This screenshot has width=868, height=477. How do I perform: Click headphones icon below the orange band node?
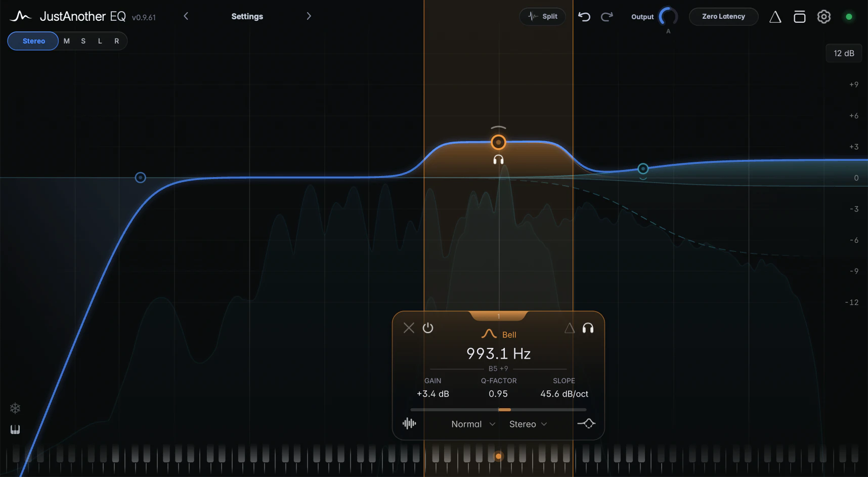coord(498,160)
